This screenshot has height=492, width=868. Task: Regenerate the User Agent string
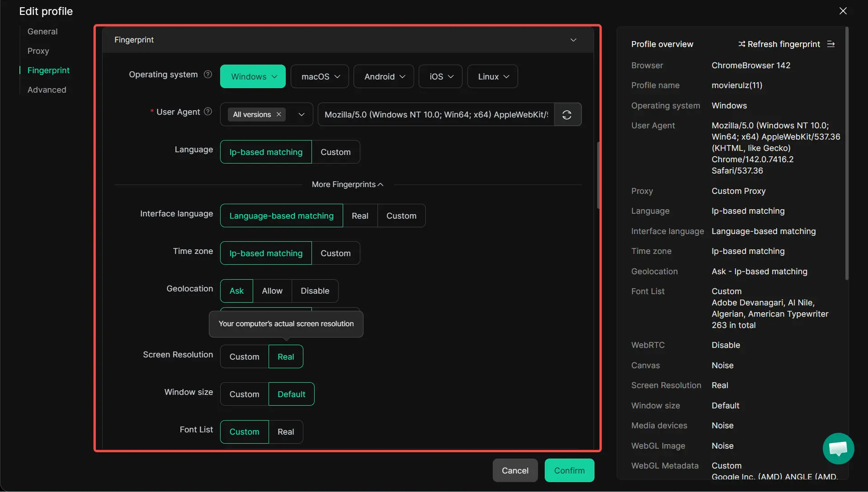point(567,115)
